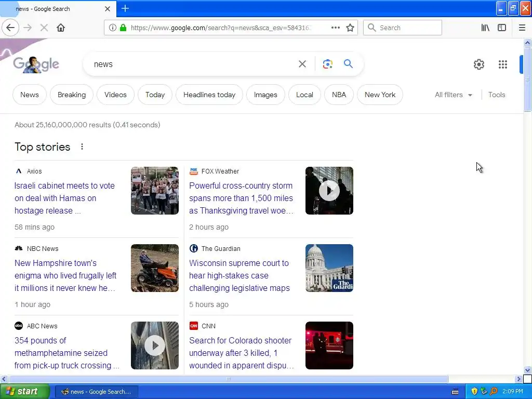Image resolution: width=532 pixels, height=399 pixels.
Task: Focus the Firefox Search bar
Action: click(403, 28)
